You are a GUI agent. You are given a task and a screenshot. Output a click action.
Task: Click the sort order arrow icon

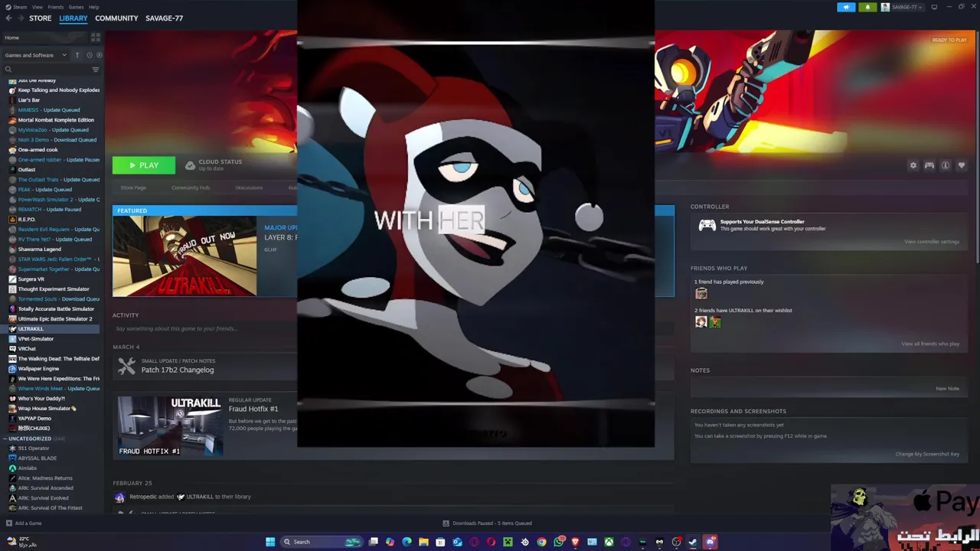[77, 55]
